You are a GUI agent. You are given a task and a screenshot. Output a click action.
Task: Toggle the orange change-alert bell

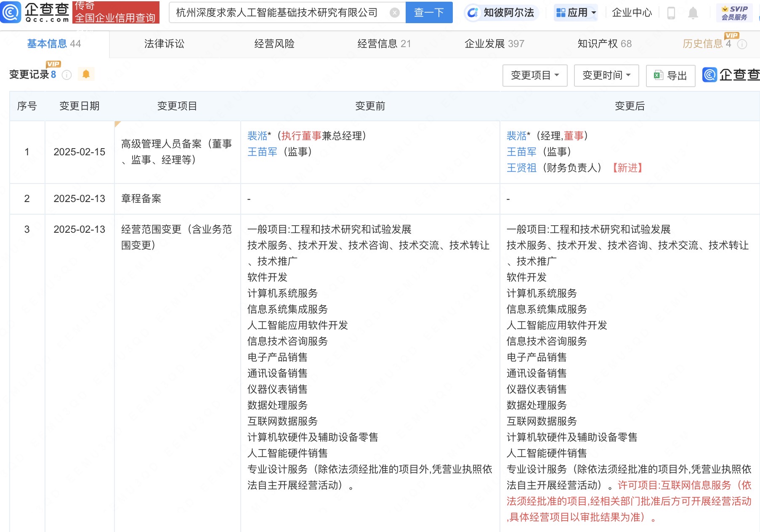86,74
